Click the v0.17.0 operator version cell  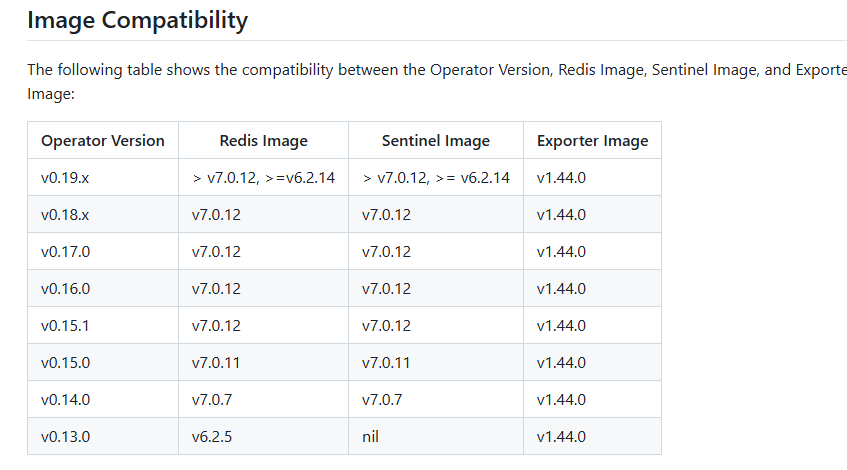click(103, 251)
